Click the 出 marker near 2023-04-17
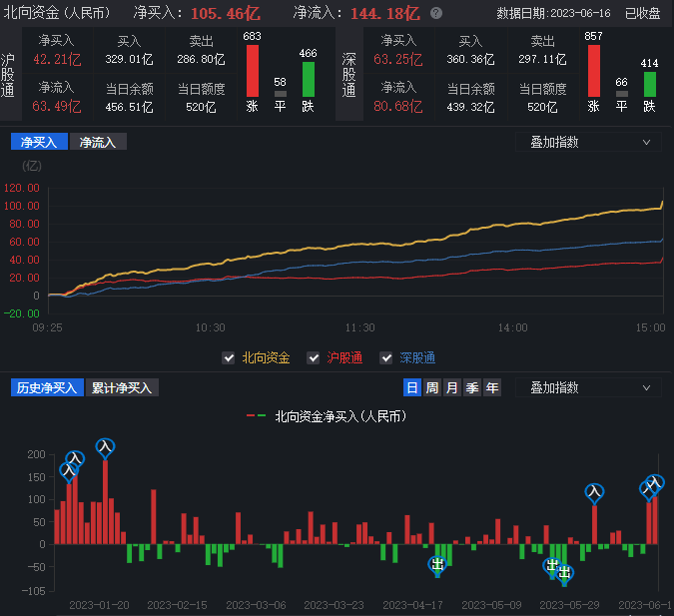The height and width of the screenshot is (616, 674). [437, 565]
